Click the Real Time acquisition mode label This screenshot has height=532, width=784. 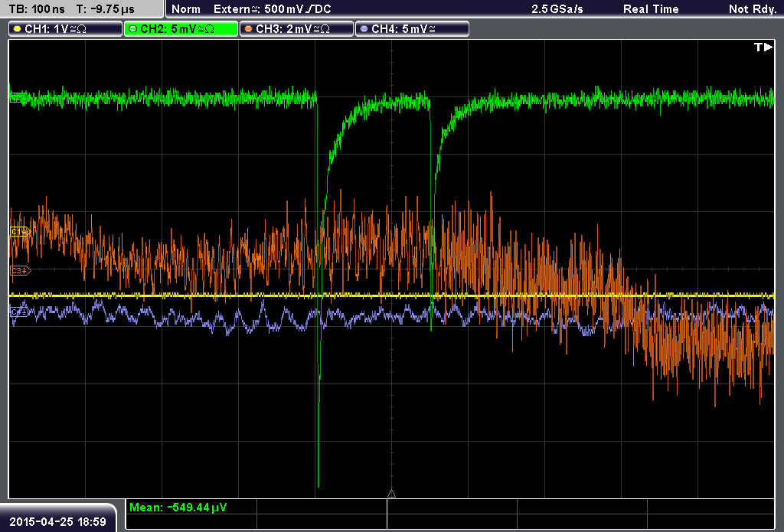point(651,9)
